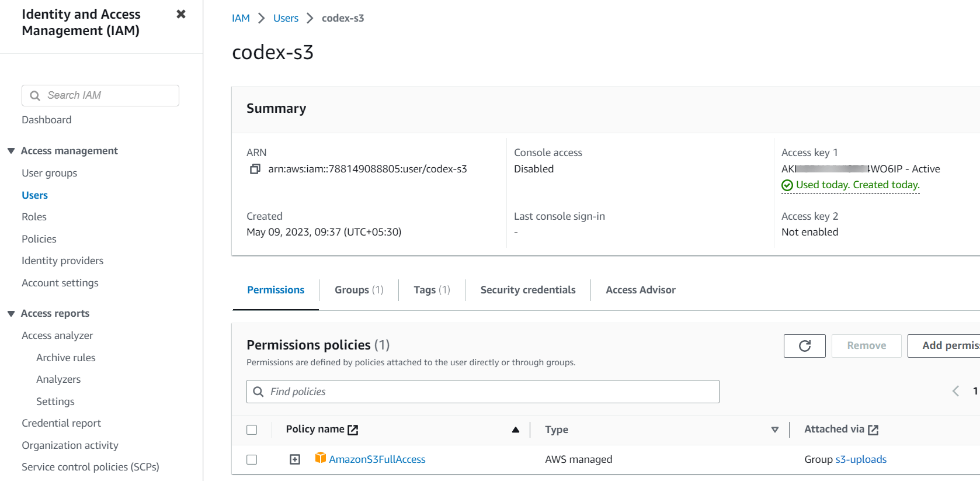Screen dimensions: 980x481
Task: Tick the AmazonS3FullAccess row checkbox
Action: (x=252, y=460)
